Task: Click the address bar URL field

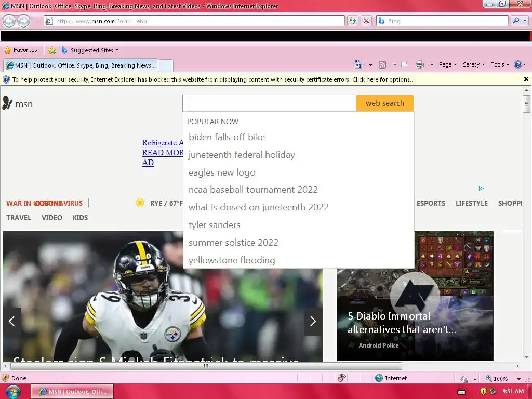Action: click(194, 21)
